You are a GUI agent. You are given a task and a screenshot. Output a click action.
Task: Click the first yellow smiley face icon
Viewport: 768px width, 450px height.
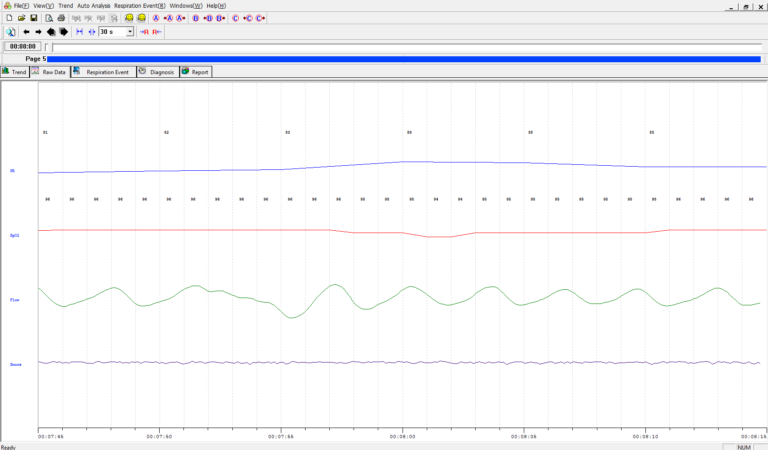tap(129, 18)
